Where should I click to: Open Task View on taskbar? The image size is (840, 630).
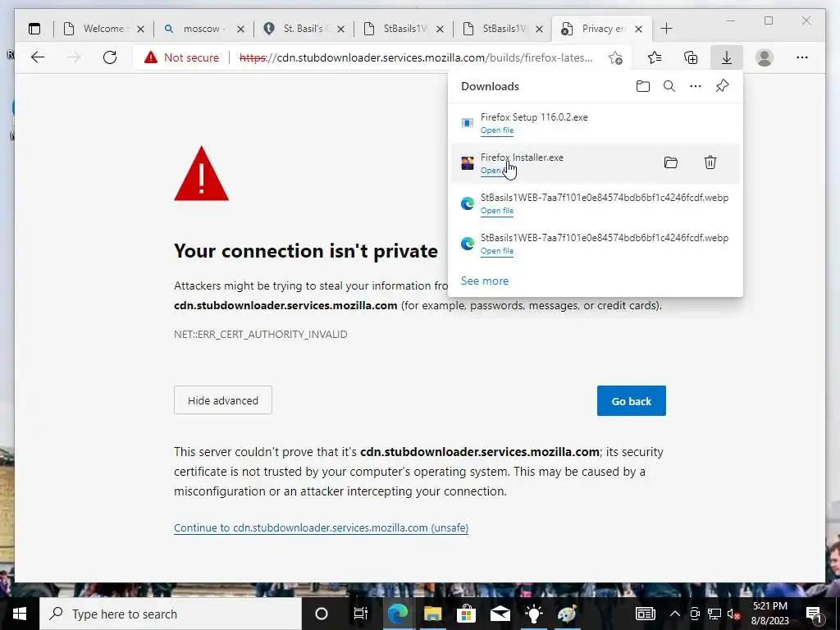361,614
